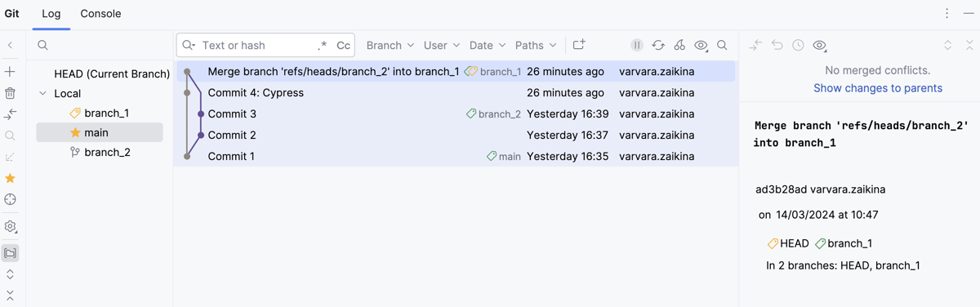
Task: Toggle the regex option in search field
Action: coord(322,46)
